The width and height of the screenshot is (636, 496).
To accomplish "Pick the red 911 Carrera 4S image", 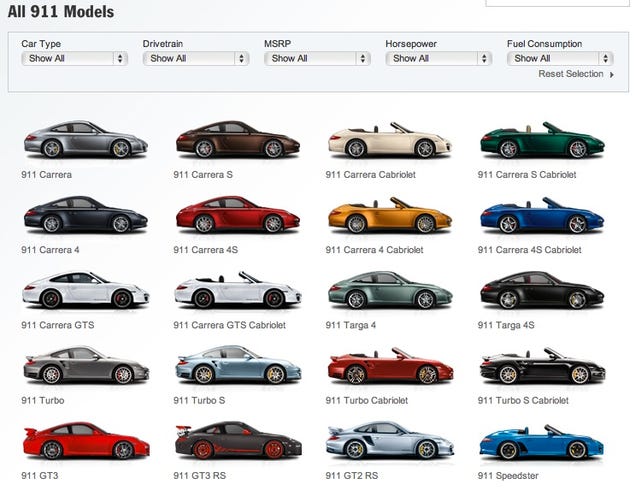I will [238, 215].
